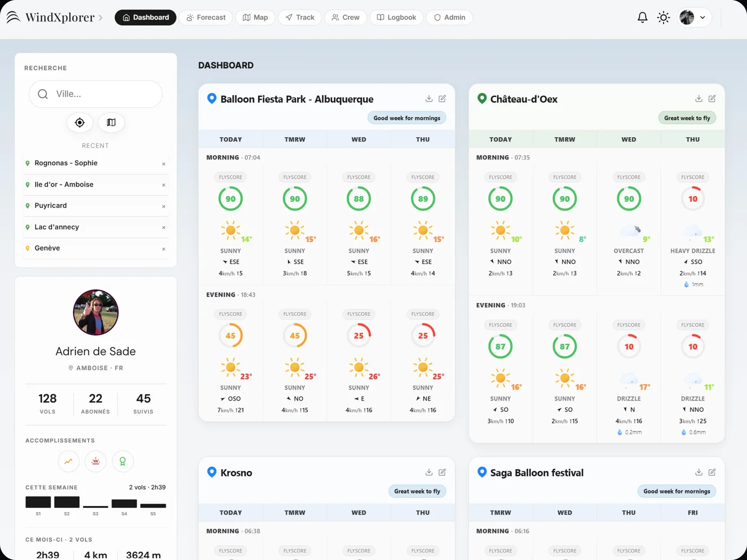Click the S4 weekly activity bar
The height and width of the screenshot is (560, 747).
tap(124, 503)
